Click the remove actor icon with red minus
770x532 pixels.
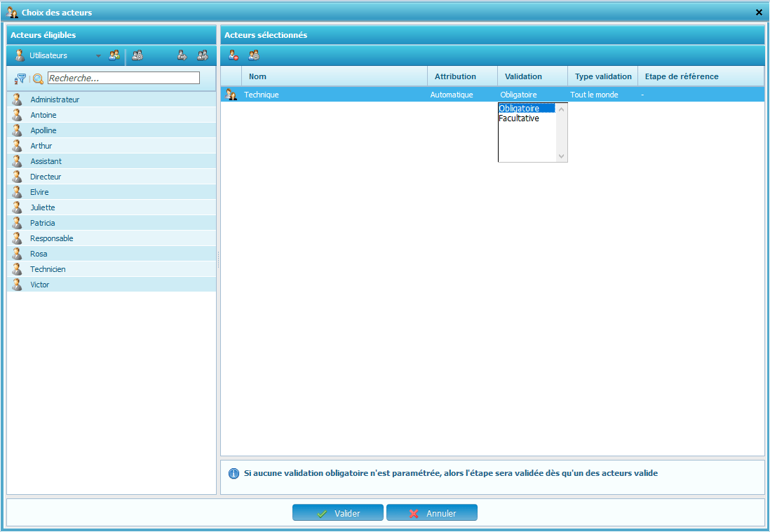[x=234, y=55]
